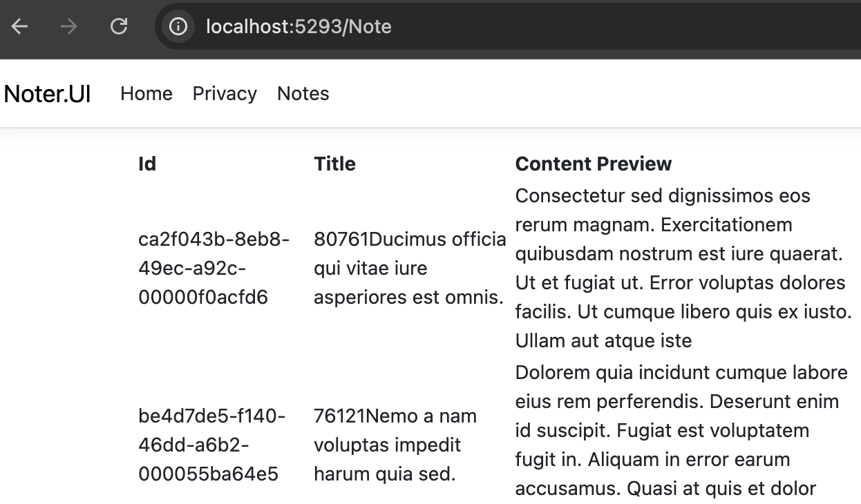Click the browser back arrow
861x504 pixels.
point(20,27)
